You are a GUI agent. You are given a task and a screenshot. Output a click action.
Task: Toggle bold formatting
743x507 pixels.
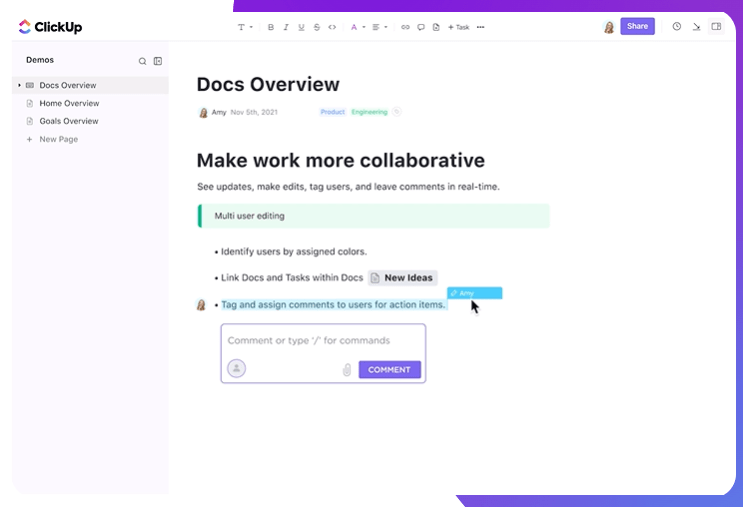[x=271, y=27]
